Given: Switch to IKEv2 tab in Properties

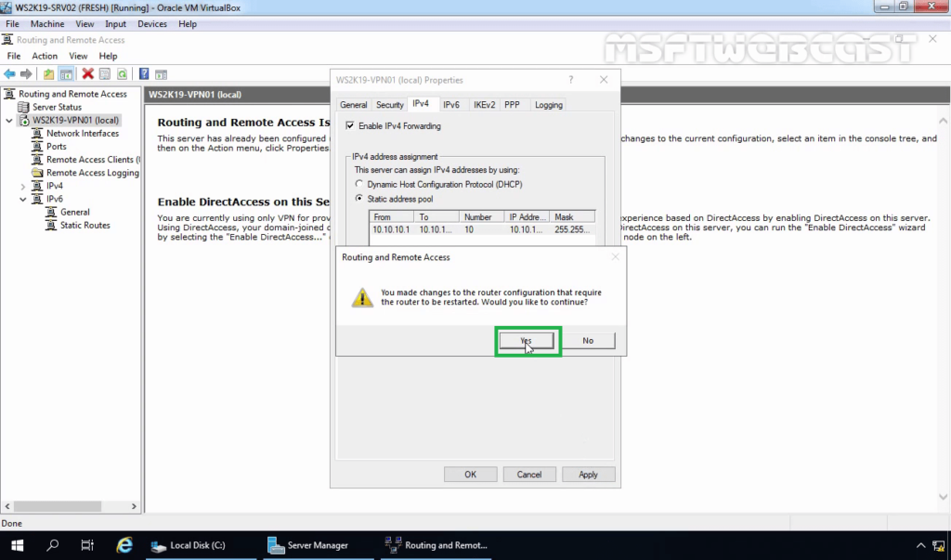Looking at the screenshot, I should coord(484,105).
